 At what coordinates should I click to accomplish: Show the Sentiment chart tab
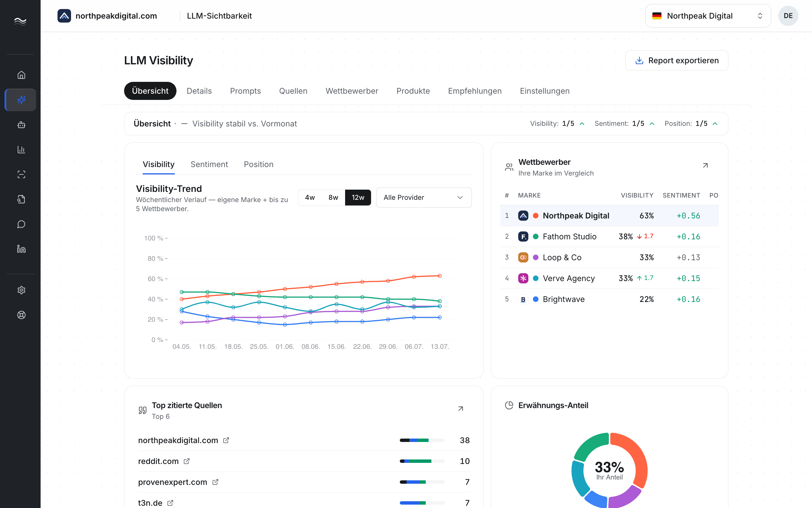(x=209, y=164)
